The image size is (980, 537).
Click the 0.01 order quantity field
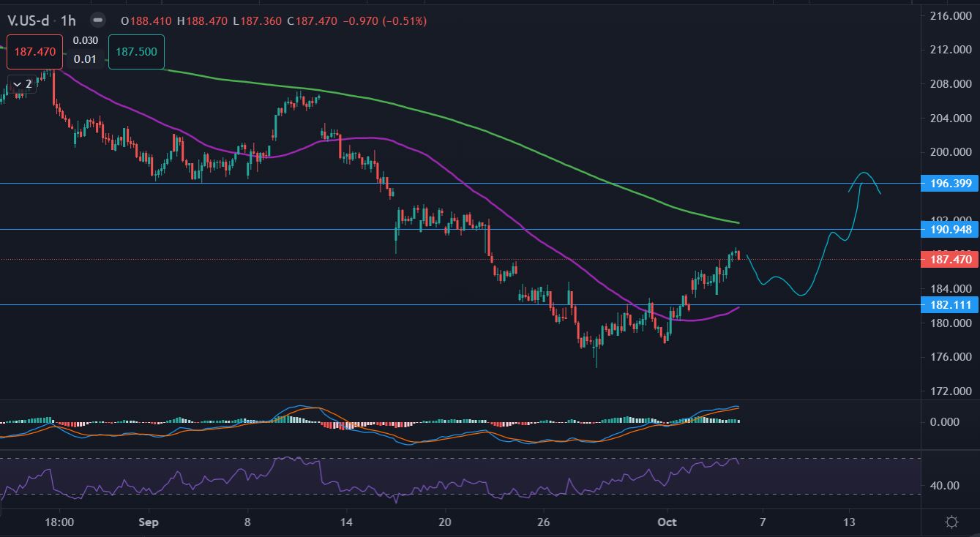[x=85, y=59]
